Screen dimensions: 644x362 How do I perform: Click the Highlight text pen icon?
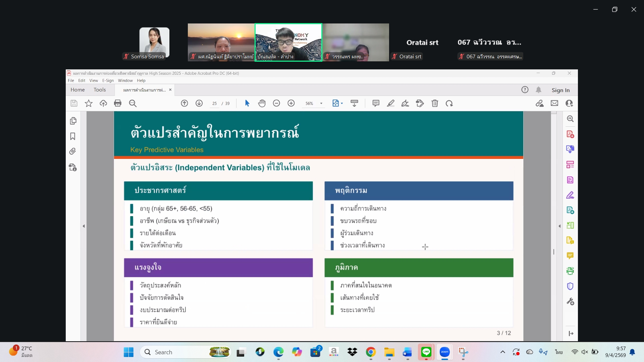pos(390,103)
